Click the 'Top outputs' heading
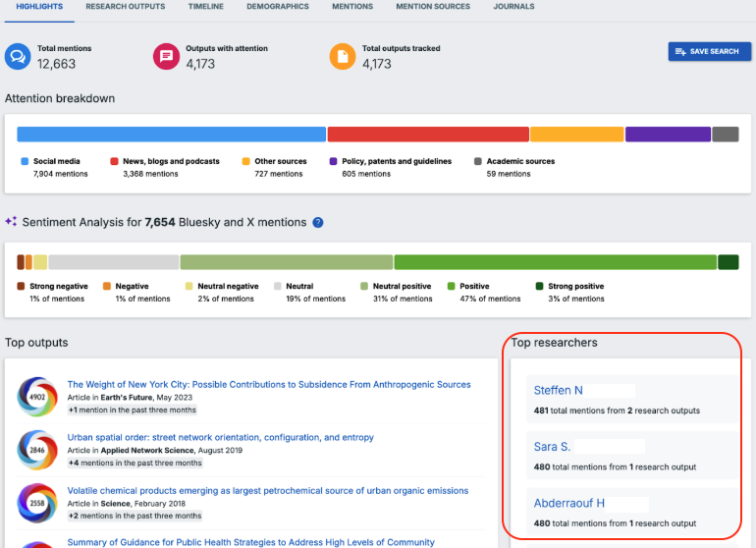The width and height of the screenshot is (756, 548). [x=36, y=343]
